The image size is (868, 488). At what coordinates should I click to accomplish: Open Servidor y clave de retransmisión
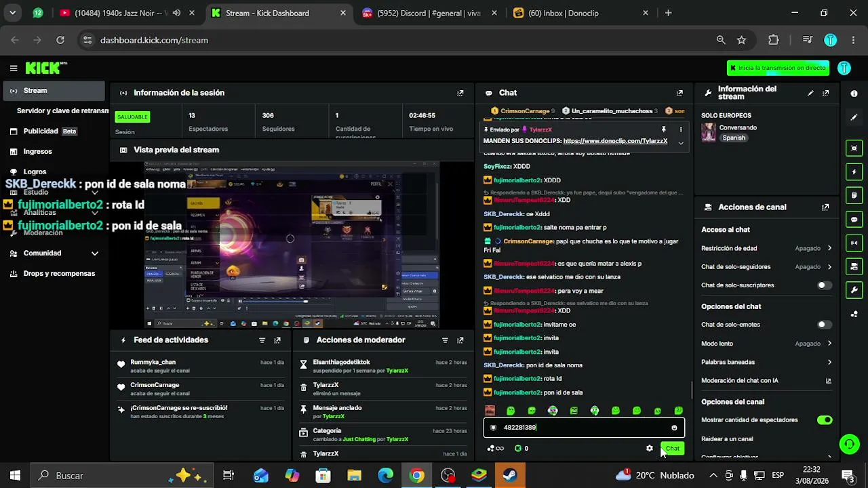coord(62,111)
